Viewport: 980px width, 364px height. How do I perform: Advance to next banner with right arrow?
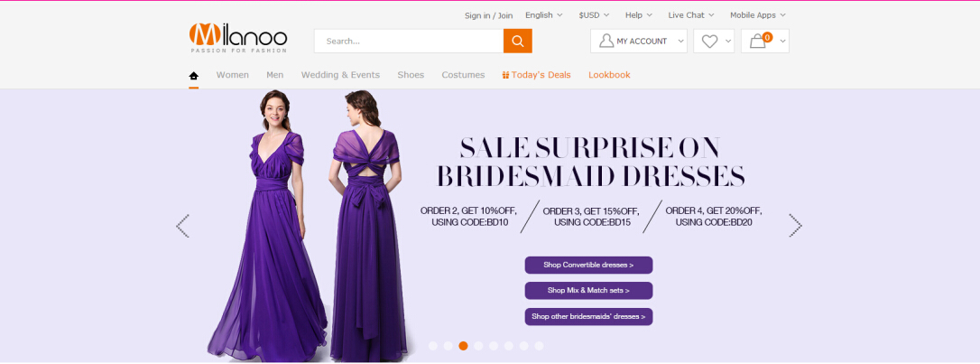pyautogui.click(x=795, y=226)
